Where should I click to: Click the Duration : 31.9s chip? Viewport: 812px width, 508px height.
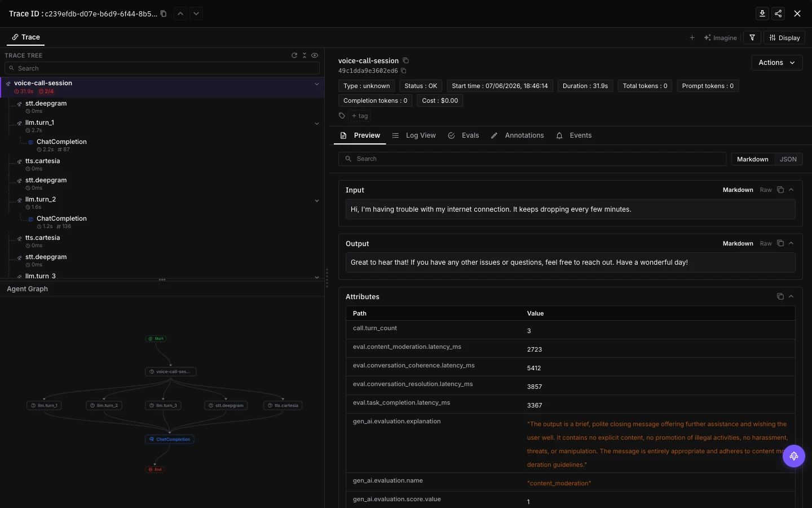coord(585,86)
